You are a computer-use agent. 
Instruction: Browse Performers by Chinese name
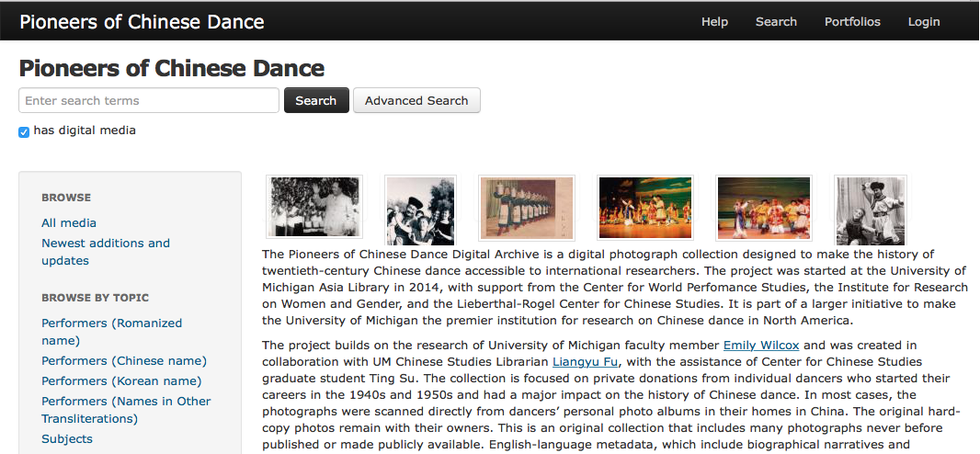click(124, 361)
